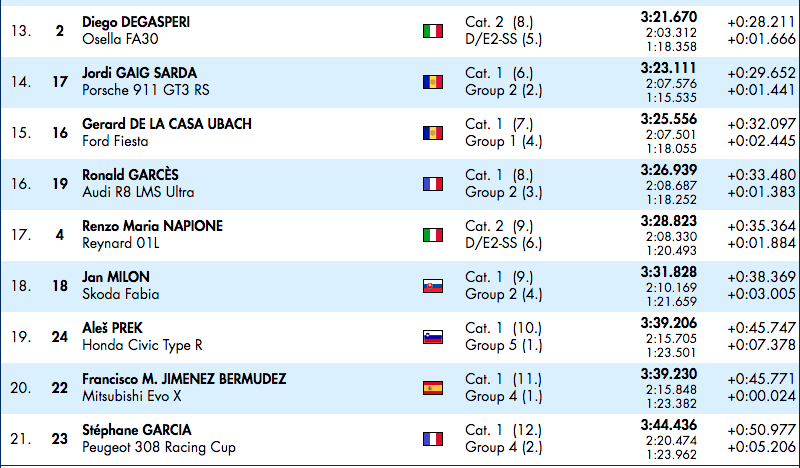Select Group 5 (1.) classification for Prek

pos(504,346)
